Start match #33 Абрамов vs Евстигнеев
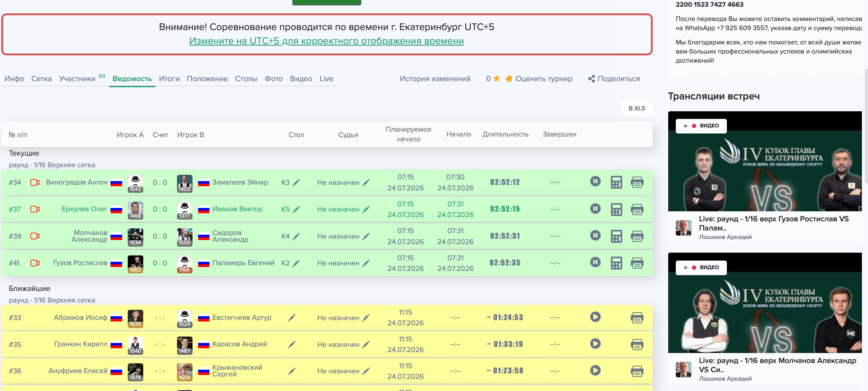The image size is (868, 391). coord(595,317)
